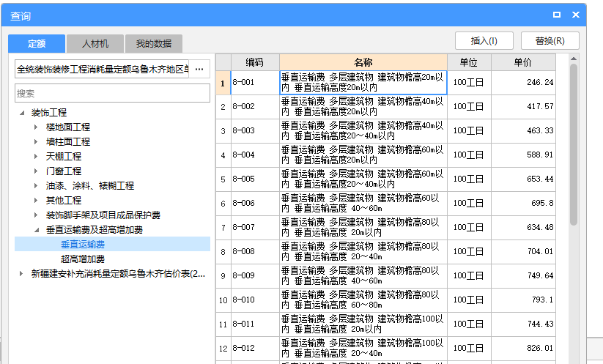Switch to the 定额 tab

click(x=37, y=43)
